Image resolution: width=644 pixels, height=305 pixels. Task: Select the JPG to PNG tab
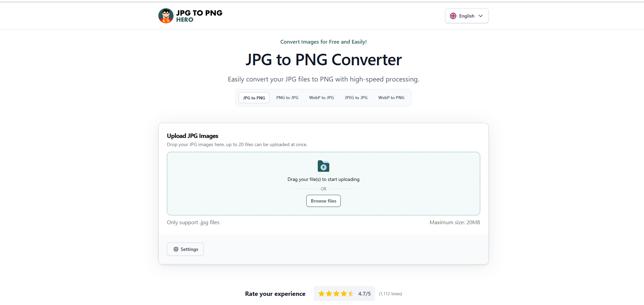pos(254,98)
